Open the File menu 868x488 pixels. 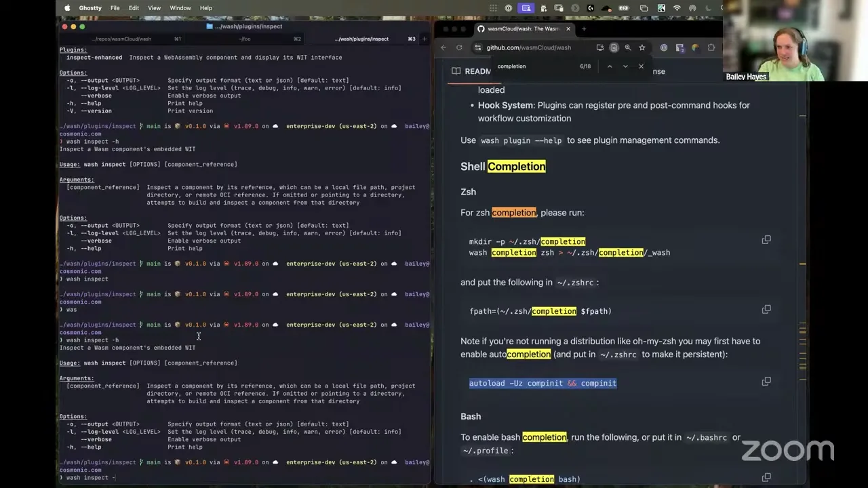coord(115,8)
